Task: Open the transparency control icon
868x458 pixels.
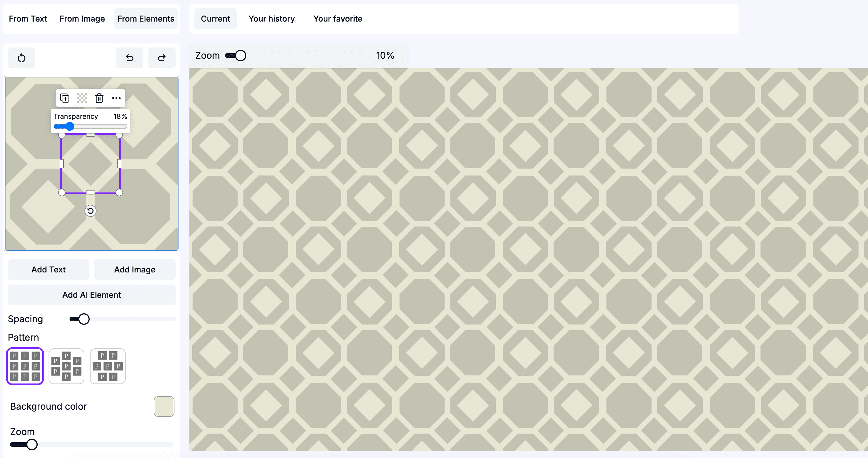Action: [82, 98]
